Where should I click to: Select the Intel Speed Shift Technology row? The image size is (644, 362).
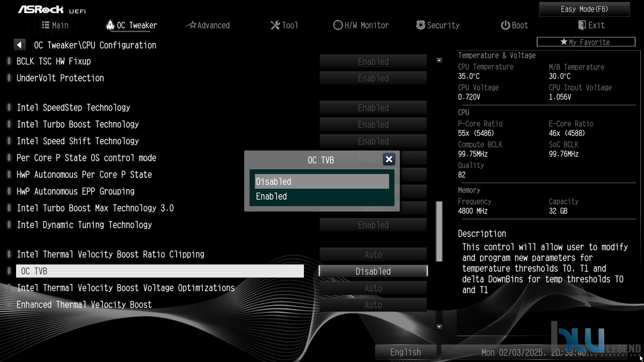78,141
